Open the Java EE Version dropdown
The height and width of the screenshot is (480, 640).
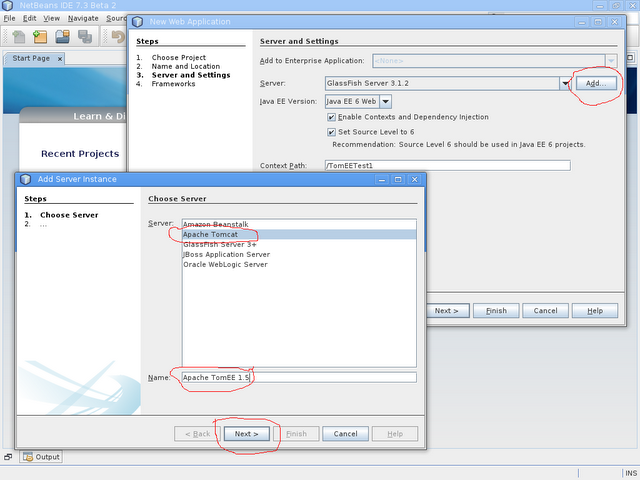386,102
